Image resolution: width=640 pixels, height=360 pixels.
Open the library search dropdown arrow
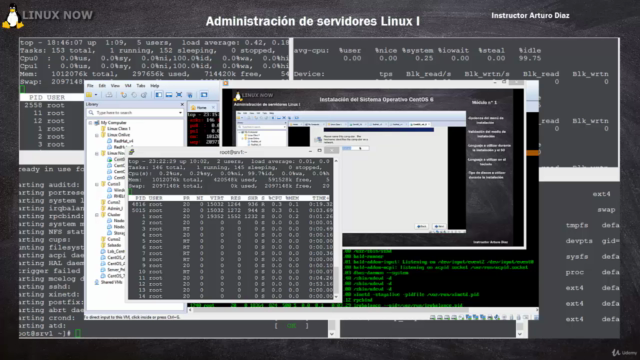180,113
